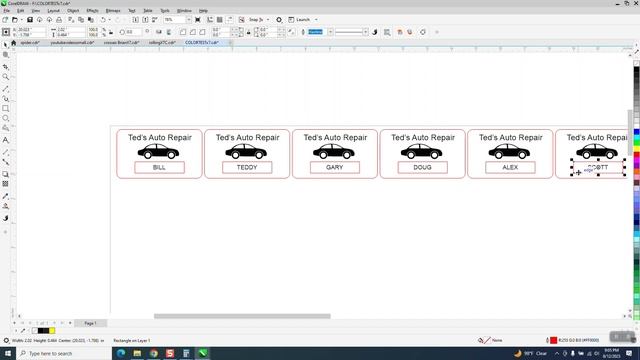Expand the Launch dropdown
Screen dimensions: 640x360
coord(316,20)
